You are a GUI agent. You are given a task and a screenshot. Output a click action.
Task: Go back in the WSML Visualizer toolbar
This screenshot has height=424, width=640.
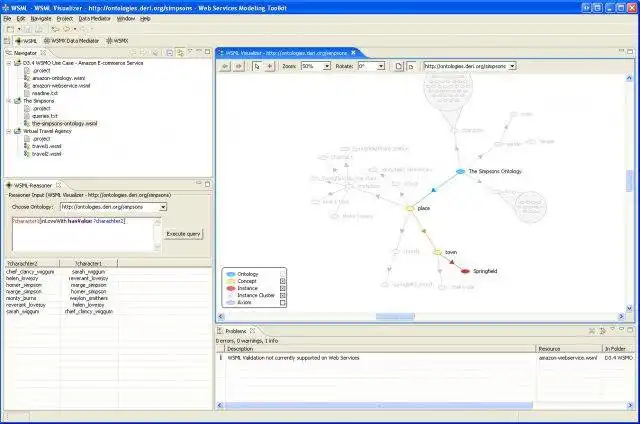click(x=225, y=66)
